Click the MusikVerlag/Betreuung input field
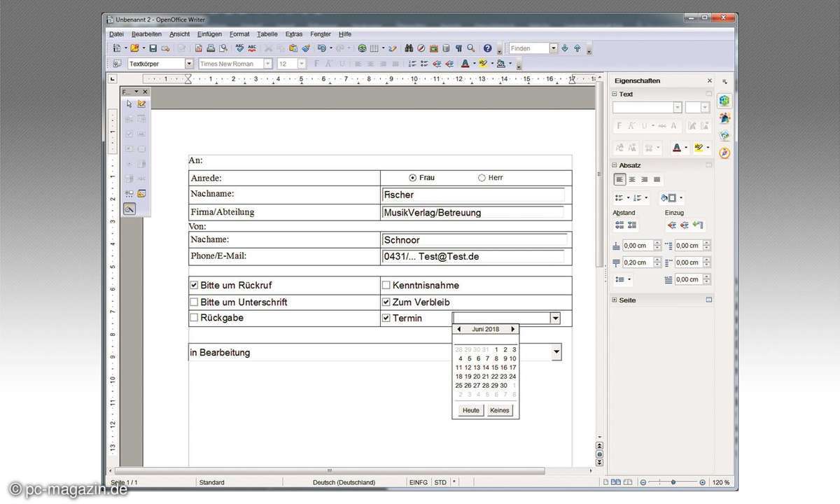 [473, 212]
